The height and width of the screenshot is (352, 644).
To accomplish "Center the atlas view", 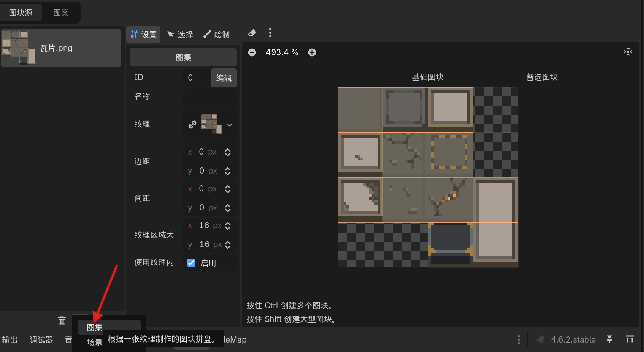I will point(628,52).
